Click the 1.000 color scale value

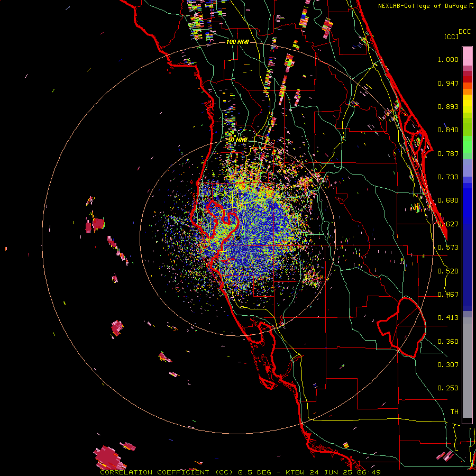(448, 60)
